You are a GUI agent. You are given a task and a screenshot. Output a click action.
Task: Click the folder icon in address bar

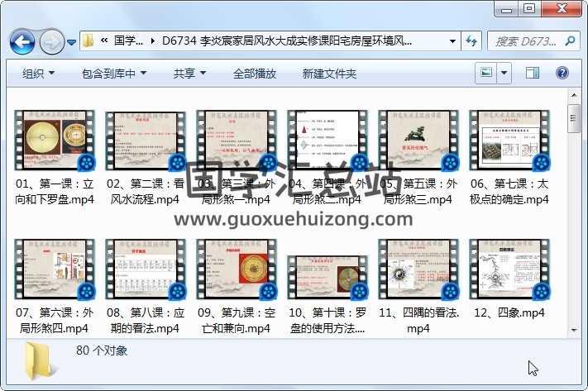point(88,41)
